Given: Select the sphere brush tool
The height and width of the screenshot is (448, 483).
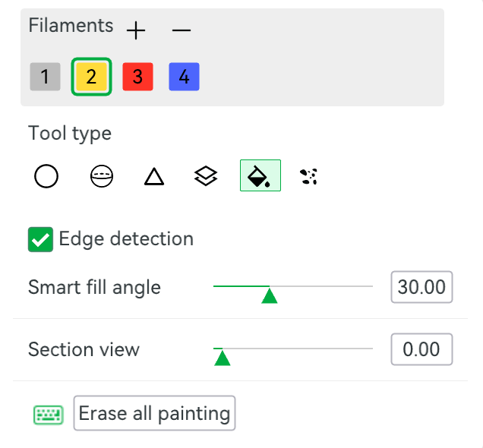Looking at the screenshot, I should [102, 176].
